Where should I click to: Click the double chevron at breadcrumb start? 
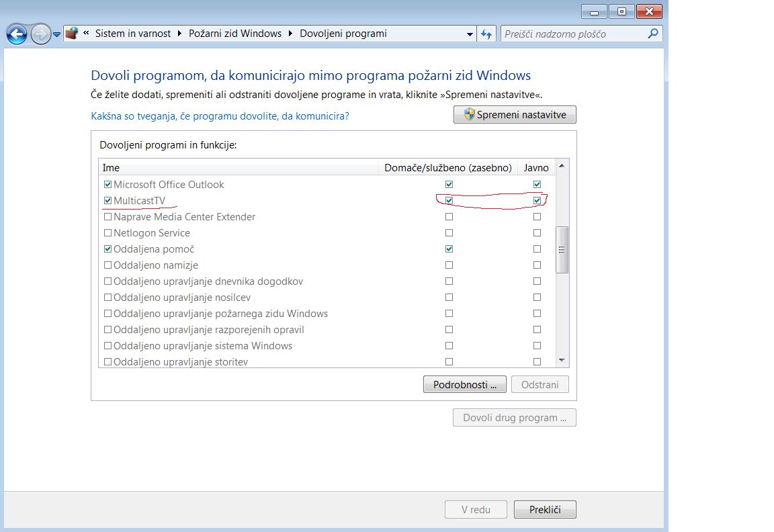[x=87, y=33]
